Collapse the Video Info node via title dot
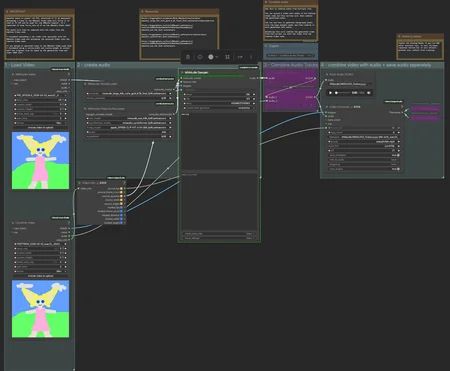 point(79,183)
